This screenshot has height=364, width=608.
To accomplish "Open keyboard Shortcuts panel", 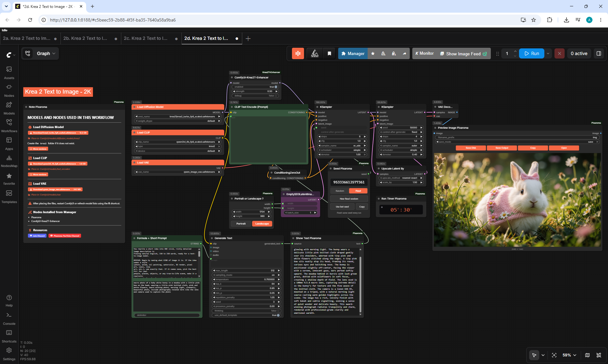I will click(9, 336).
